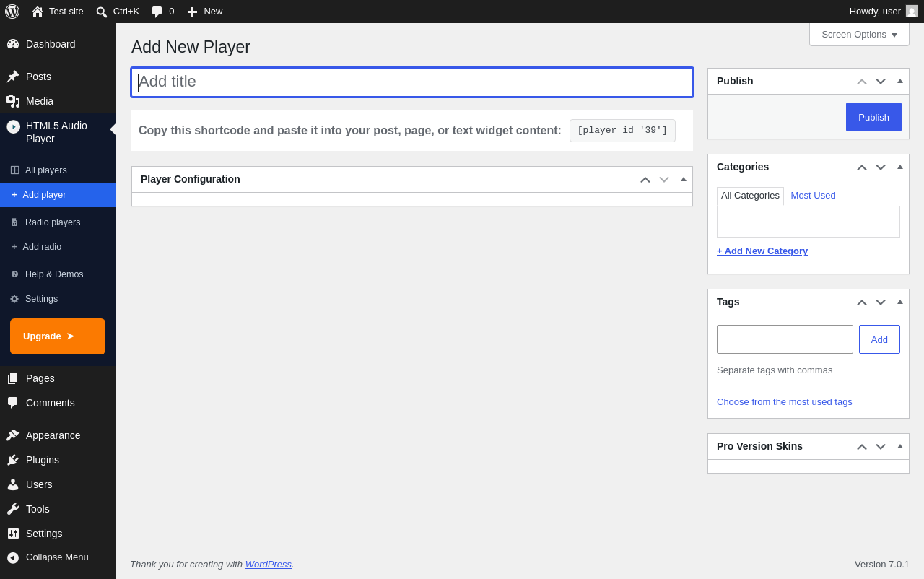This screenshot has height=579, width=924.
Task: Click the comments bubble icon in admin bar
Action: pyautogui.click(x=157, y=12)
